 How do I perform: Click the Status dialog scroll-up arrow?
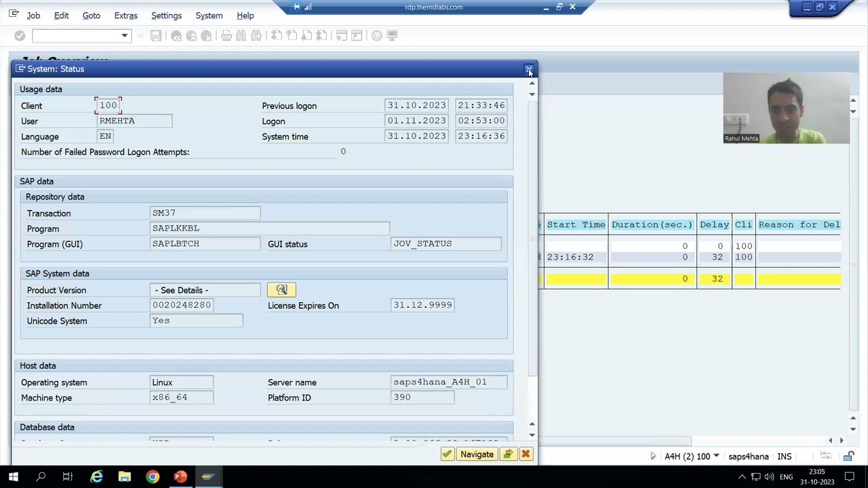[x=532, y=83]
